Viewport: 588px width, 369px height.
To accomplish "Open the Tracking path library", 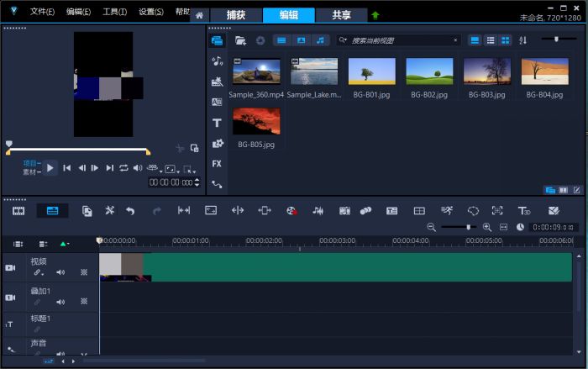I will (x=217, y=184).
